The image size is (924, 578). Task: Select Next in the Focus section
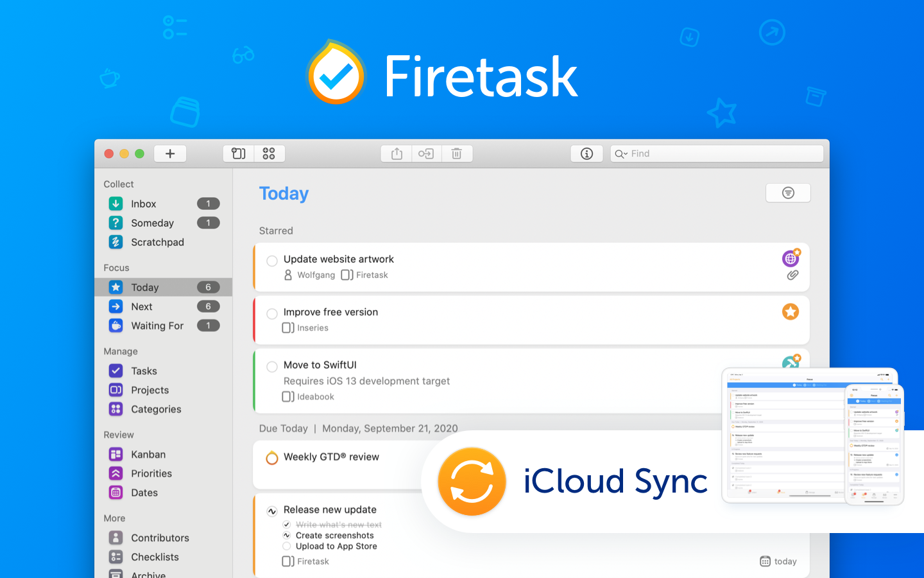pos(164,306)
